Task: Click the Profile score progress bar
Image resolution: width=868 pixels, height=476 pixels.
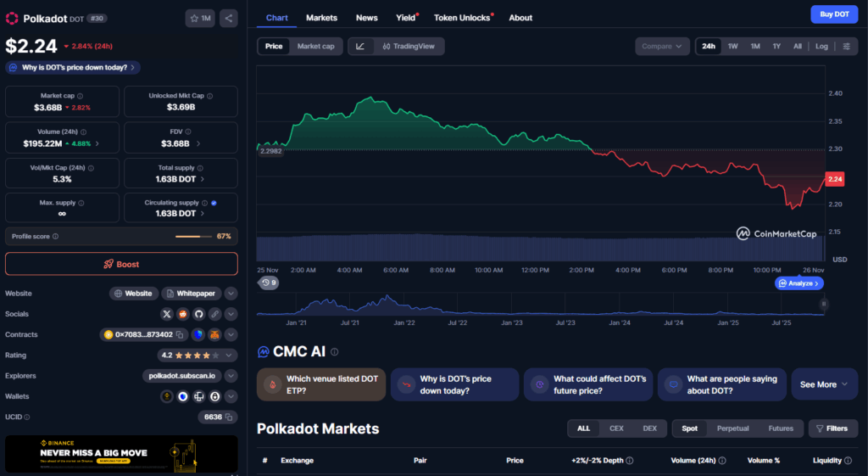Action: [193, 236]
